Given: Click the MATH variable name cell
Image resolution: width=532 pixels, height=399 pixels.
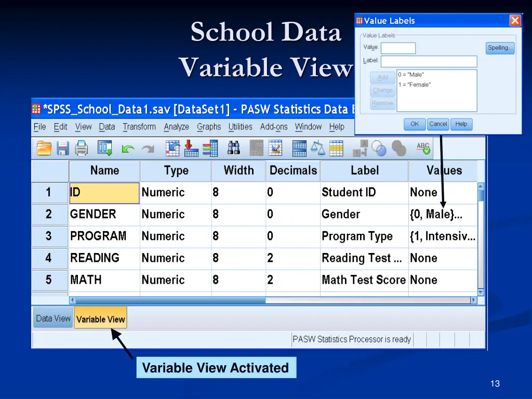Looking at the screenshot, I should 104,280.
